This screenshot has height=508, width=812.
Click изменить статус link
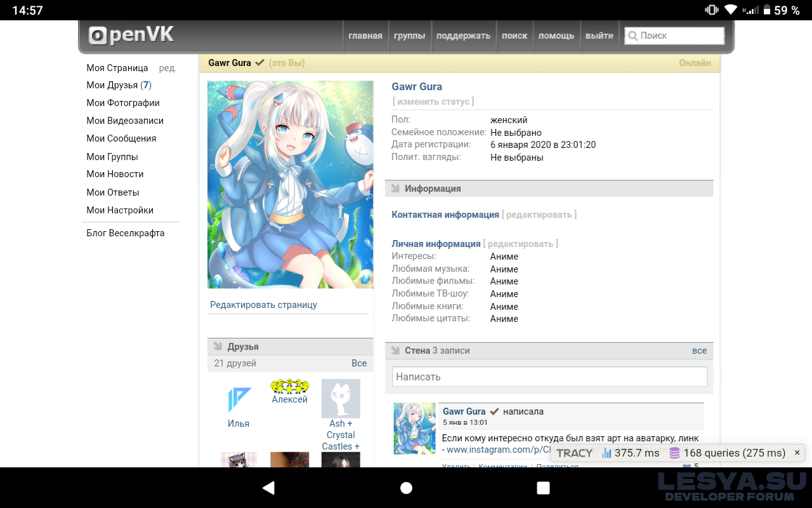tap(433, 102)
